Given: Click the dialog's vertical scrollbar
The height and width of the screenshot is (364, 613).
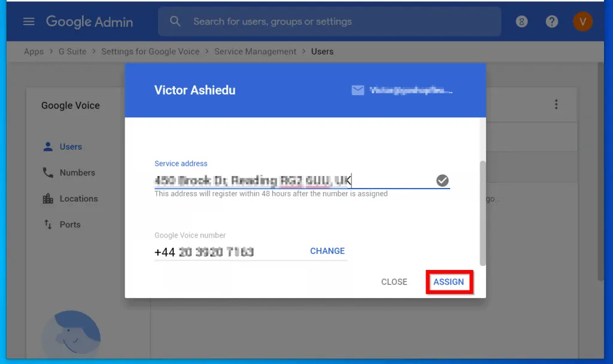Looking at the screenshot, I should pos(483,213).
